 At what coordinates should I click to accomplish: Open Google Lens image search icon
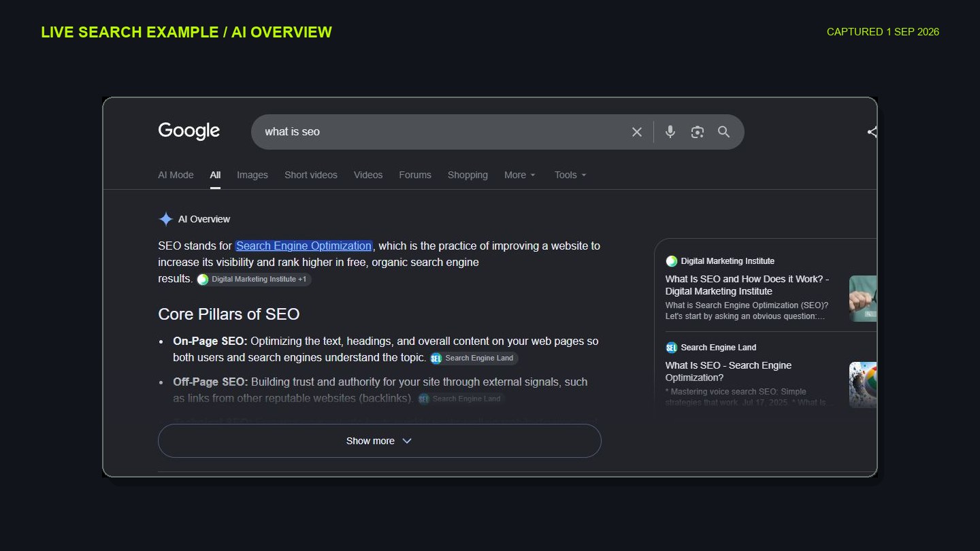tap(697, 132)
